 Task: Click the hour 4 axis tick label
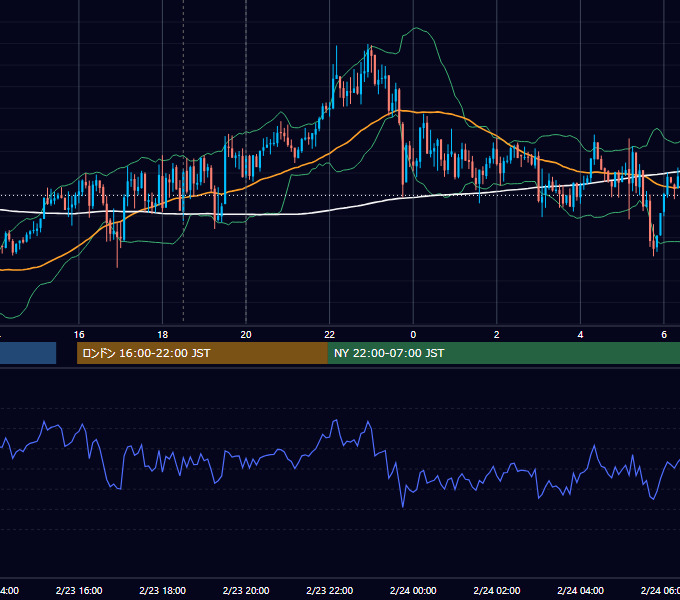[580, 335]
